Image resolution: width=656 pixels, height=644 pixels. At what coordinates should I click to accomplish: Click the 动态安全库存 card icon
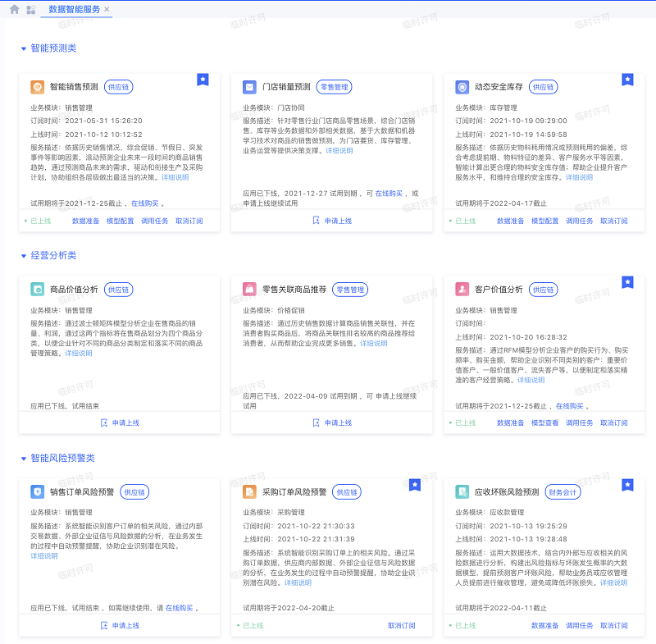pos(462,86)
